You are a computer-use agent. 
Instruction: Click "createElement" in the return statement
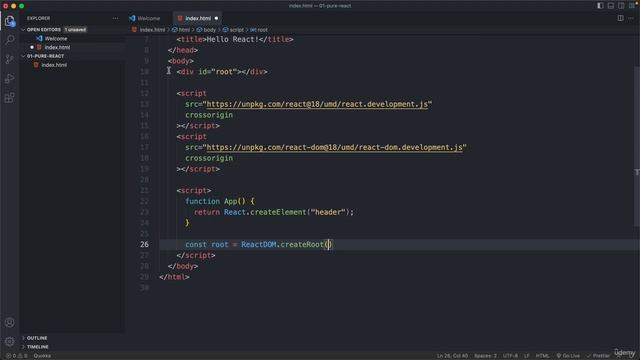278,212
